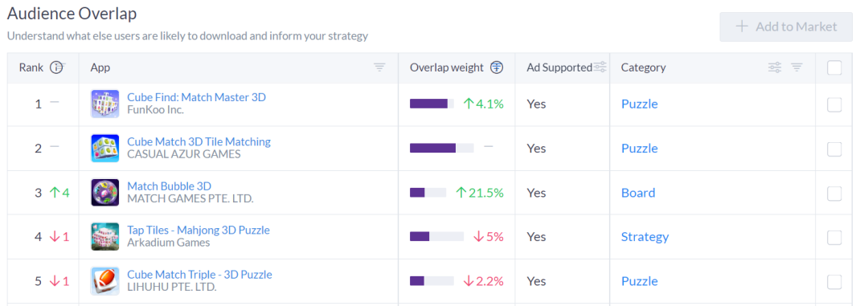
Task: Click the Cube Match Triple app icon
Action: pyautogui.click(x=104, y=281)
